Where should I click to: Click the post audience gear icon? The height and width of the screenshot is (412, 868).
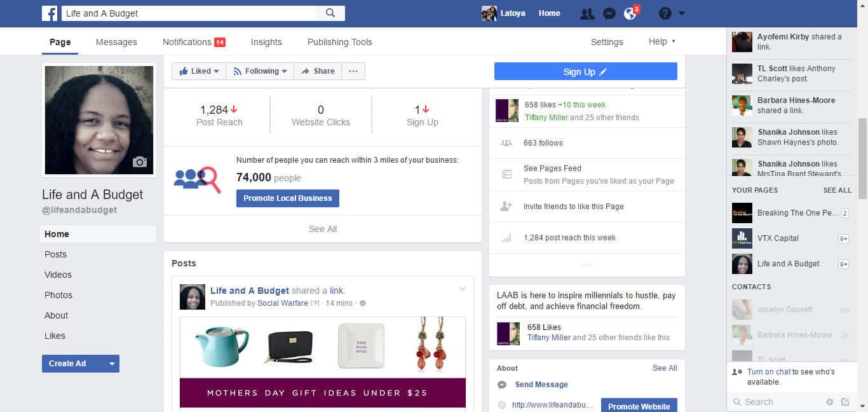363,303
